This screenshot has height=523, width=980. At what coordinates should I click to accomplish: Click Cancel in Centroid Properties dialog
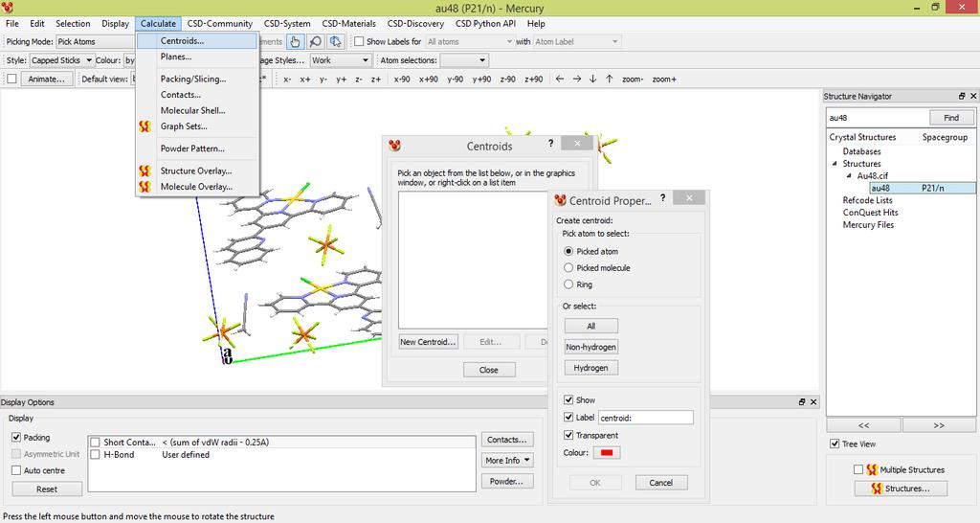661,483
